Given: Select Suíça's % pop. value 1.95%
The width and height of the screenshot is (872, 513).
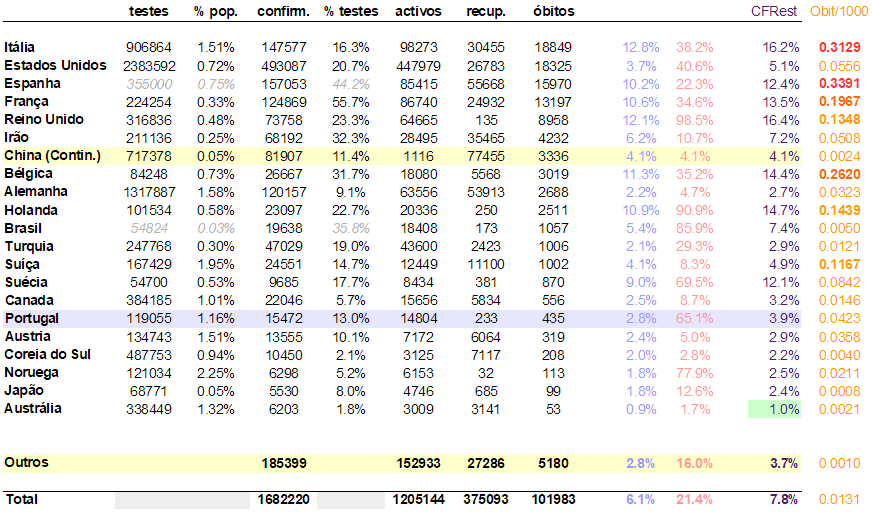Looking at the screenshot, I should [216, 264].
